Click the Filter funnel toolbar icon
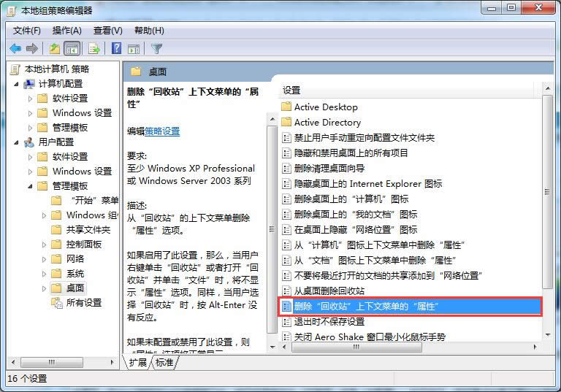This screenshot has height=392, width=561. click(157, 48)
